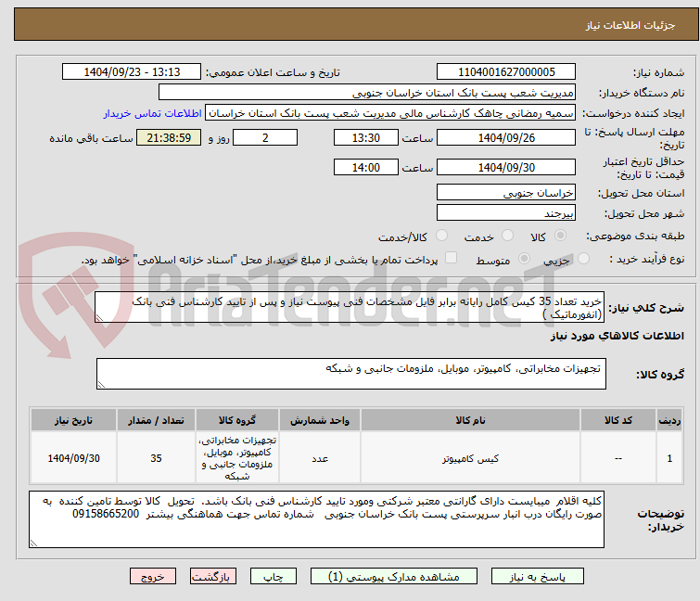Image resolution: width=700 pixels, height=601 pixels.
Task: Click the table group cell تجهیزات مخابراتی
Action: pos(237,458)
